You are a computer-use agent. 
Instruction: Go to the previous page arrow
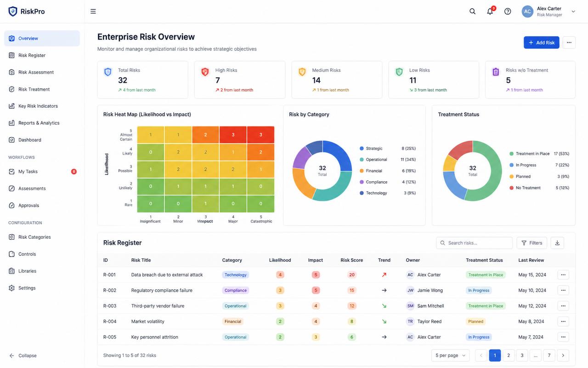point(481,355)
